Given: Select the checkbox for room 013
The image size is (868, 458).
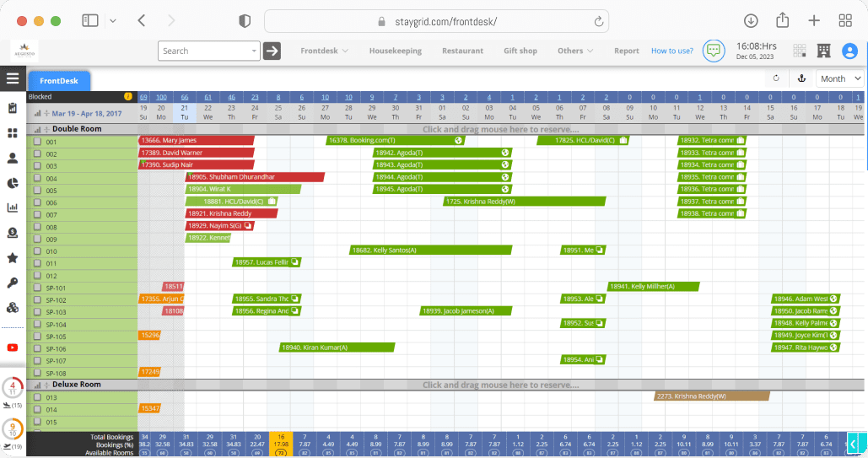Looking at the screenshot, I should click(x=37, y=397).
